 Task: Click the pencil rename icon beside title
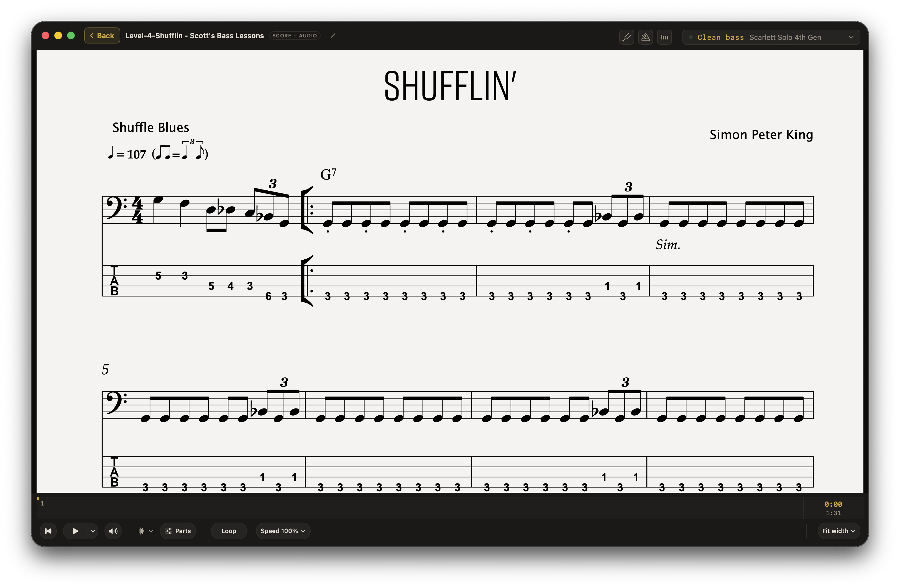(x=333, y=35)
